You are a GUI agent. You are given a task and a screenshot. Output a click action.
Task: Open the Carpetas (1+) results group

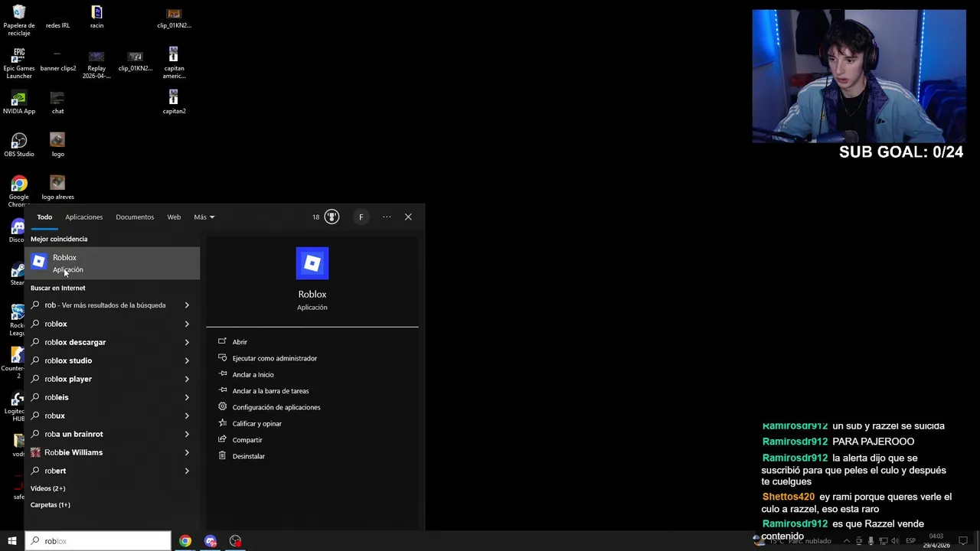click(50, 505)
